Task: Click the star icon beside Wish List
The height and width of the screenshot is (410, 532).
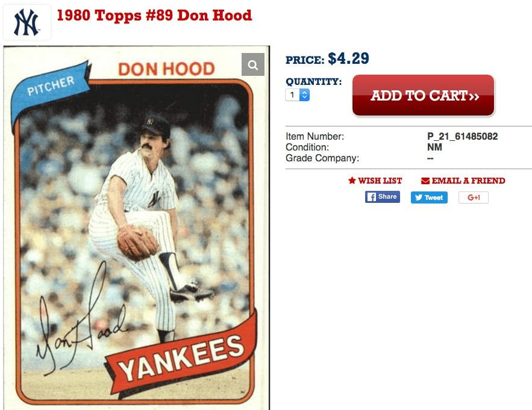Action: coord(352,181)
